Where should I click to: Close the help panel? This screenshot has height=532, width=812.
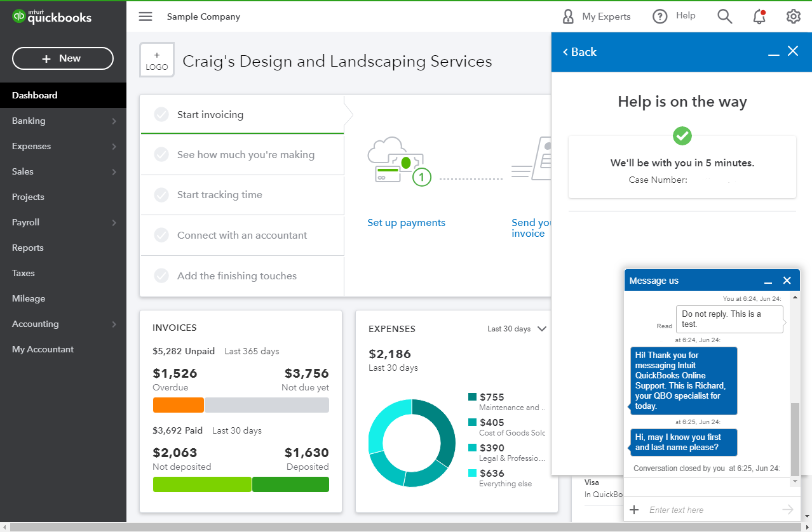[x=793, y=51]
